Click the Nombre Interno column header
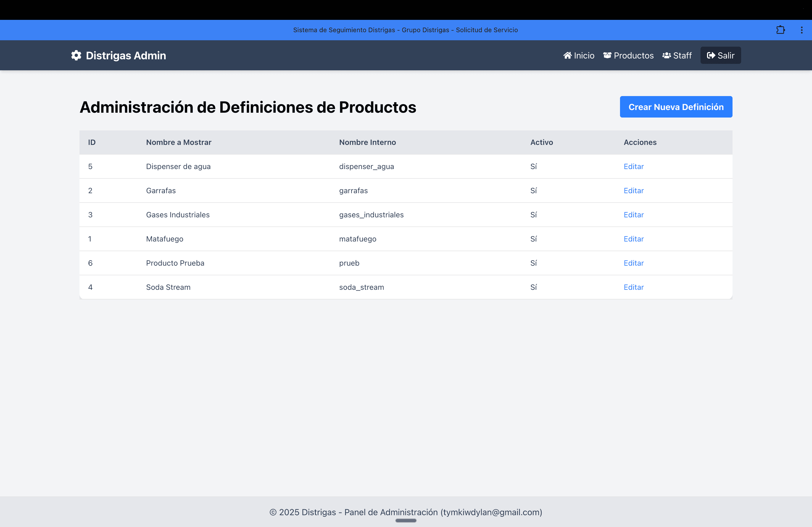Screen dimensions: 812x527 (367, 142)
